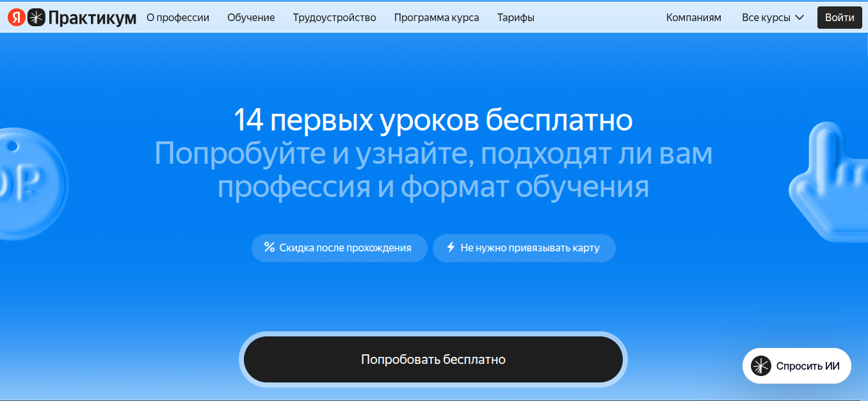Click the black Practicum star logo icon
This screenshot has height=401, width=868.
click(x=36, y=18)
